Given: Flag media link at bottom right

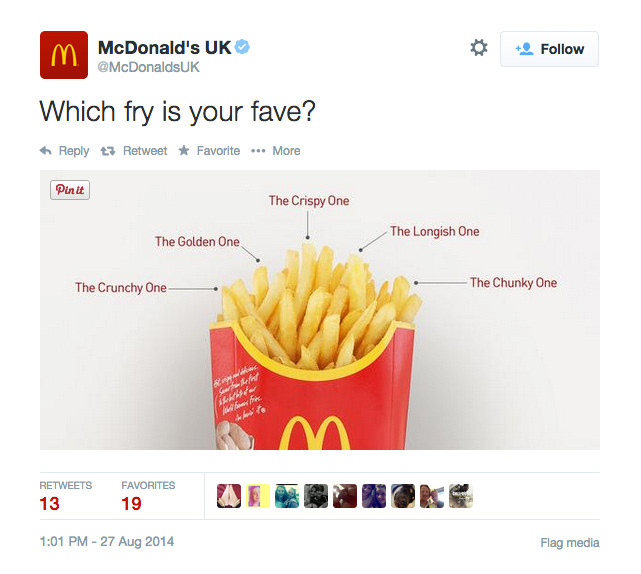Looking at the screenshot, I should tap(570, 543).
